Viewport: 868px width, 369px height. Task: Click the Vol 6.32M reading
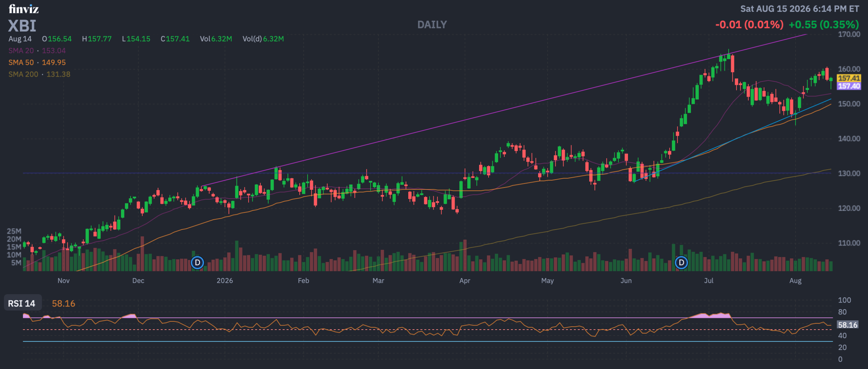(216, 39)
